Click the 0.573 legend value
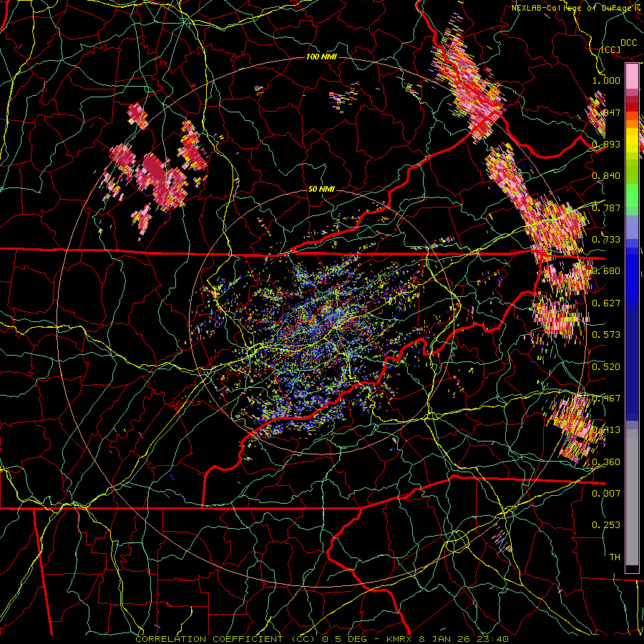The height and width of the screenshot is (644, 644). 606,335
